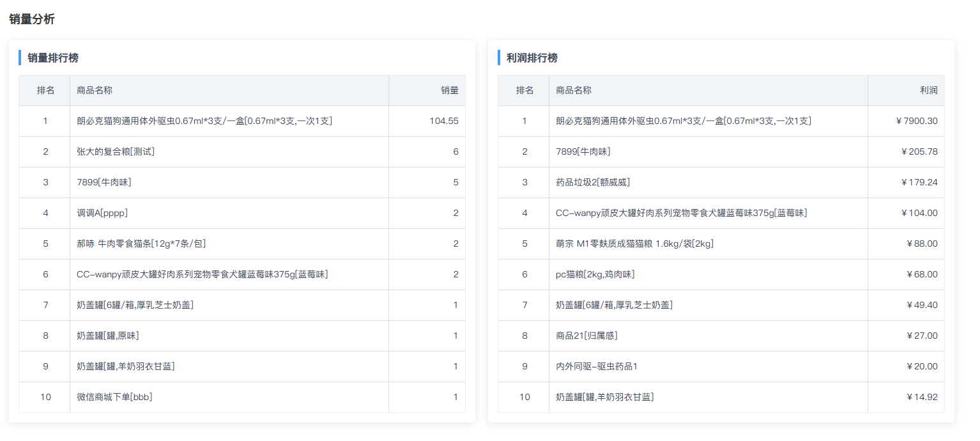Select the 张大的复合粮[测试] product row
The width and height of the screenshot is (980, 441).
click(116, 152)
